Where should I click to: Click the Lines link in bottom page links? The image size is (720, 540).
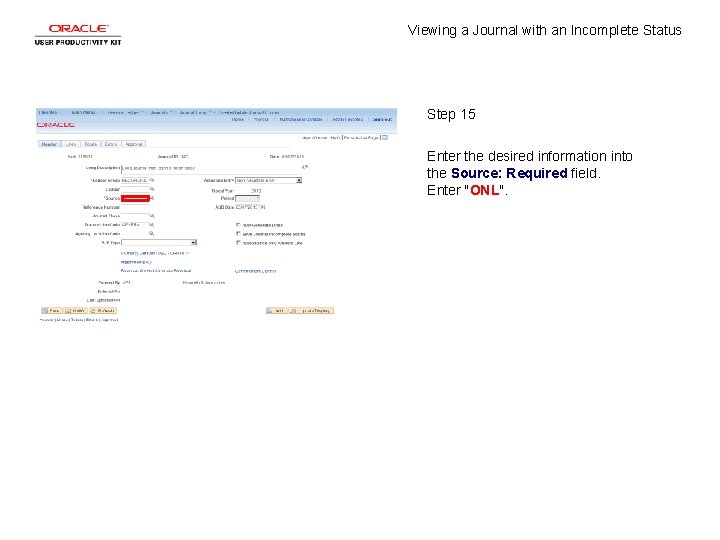[62, 320]
